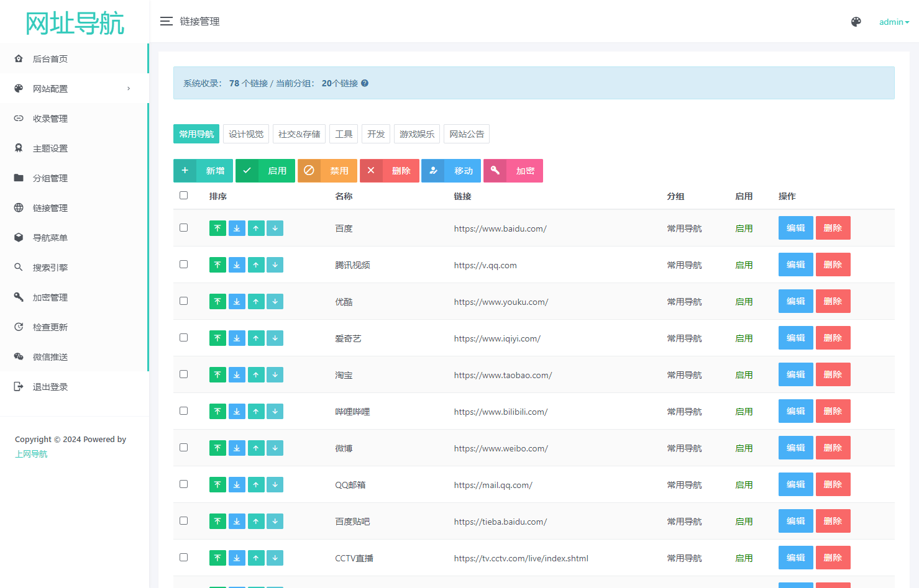Check the 哔哩哔哩 row checkbox
Image resolution: width=919 pixels, height=588 pixels.
coord(183,411)
